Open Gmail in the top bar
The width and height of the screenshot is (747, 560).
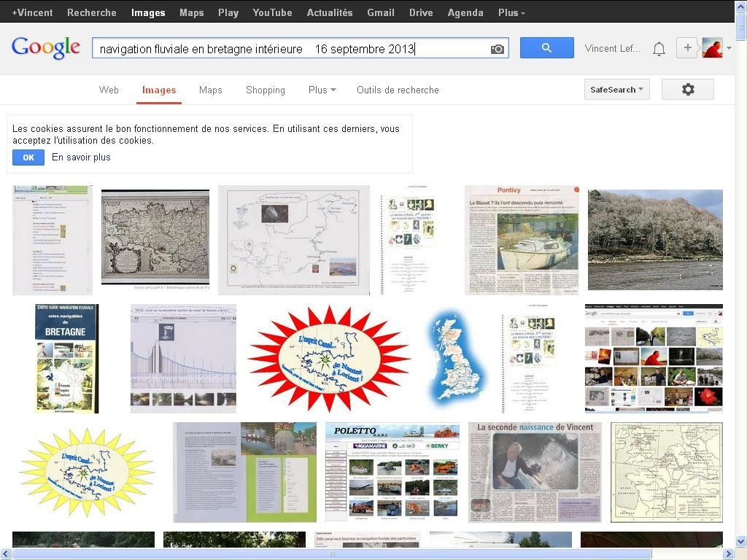pyautogui.click(x=381, y=13)
